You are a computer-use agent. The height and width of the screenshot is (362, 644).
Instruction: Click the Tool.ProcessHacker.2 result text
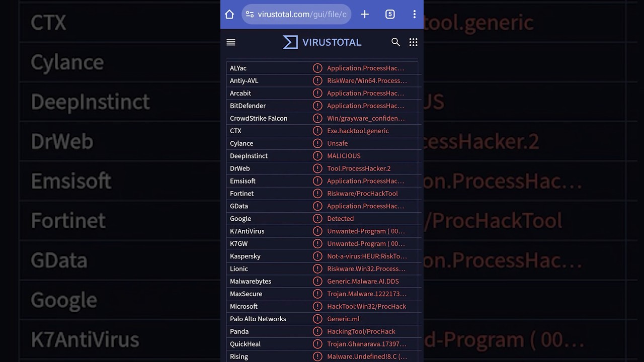(x=359, y=168)
